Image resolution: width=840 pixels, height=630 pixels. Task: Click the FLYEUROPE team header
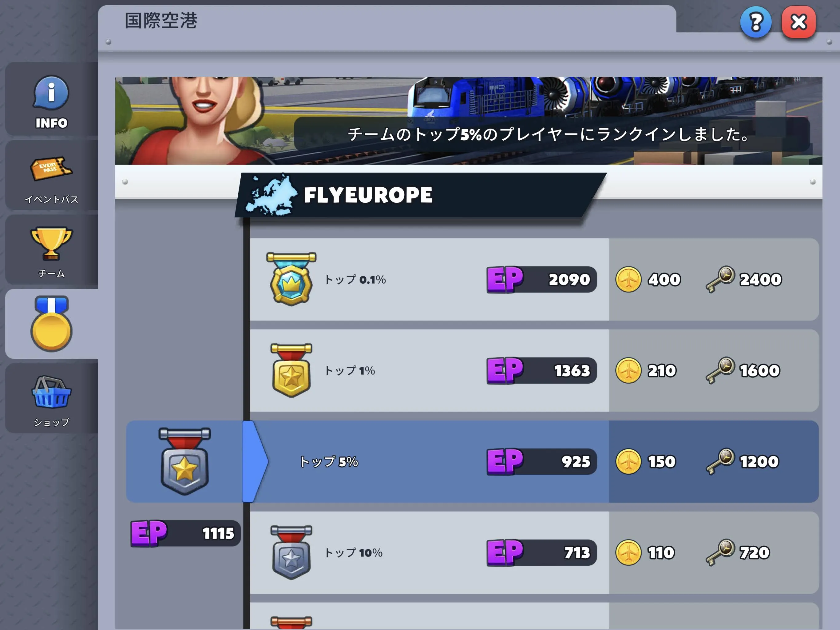pyautogui.click(x=420, y=195)
